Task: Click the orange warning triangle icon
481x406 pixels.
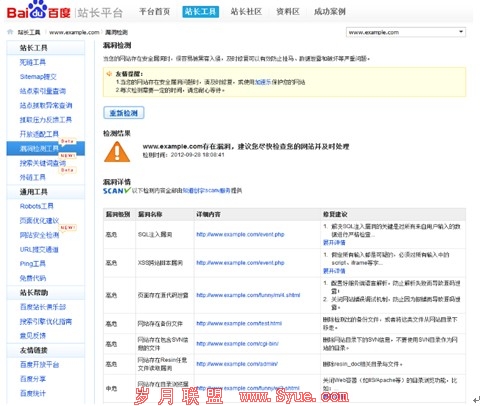Action: [x=117, y=152]
